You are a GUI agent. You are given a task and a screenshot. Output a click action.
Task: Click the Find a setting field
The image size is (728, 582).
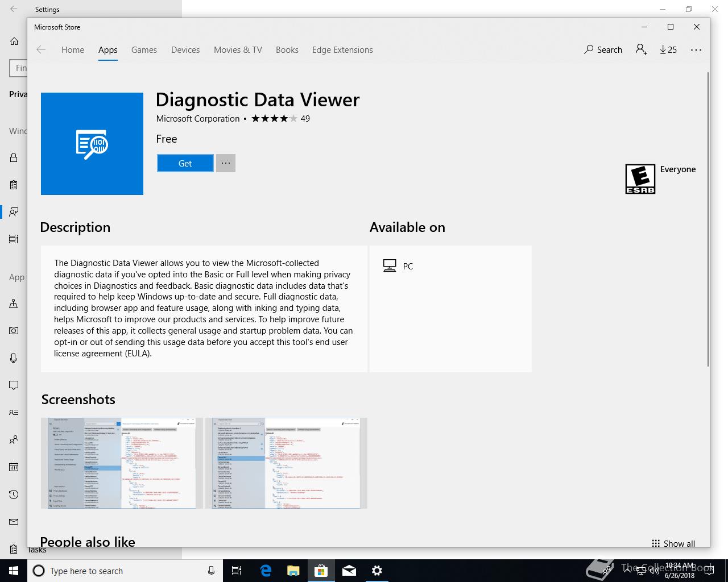18,68
